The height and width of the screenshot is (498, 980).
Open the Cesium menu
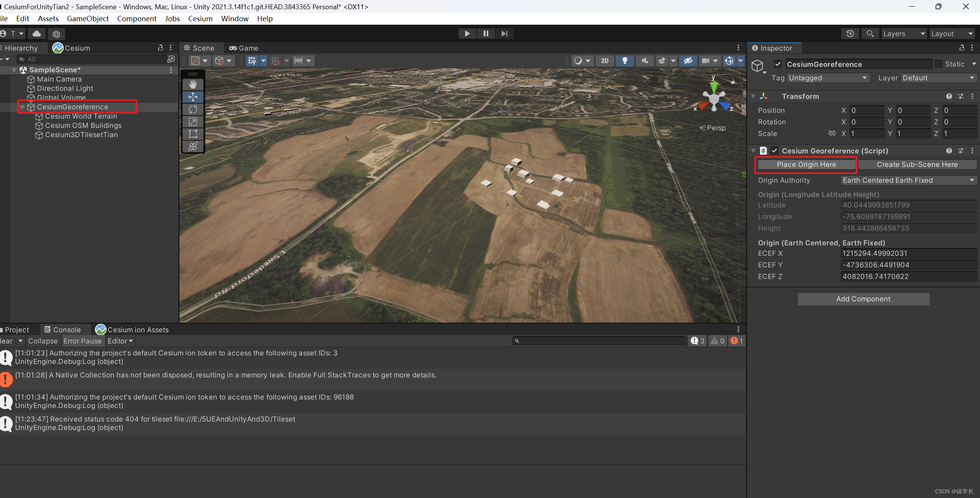coord(200,19)
